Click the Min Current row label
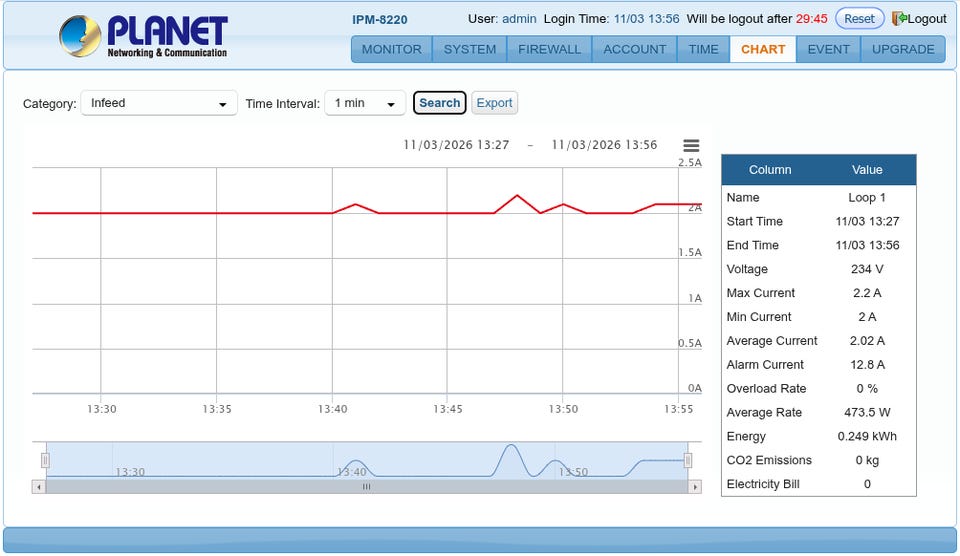Viewport: 960px width, 556px height. point(759,317)
